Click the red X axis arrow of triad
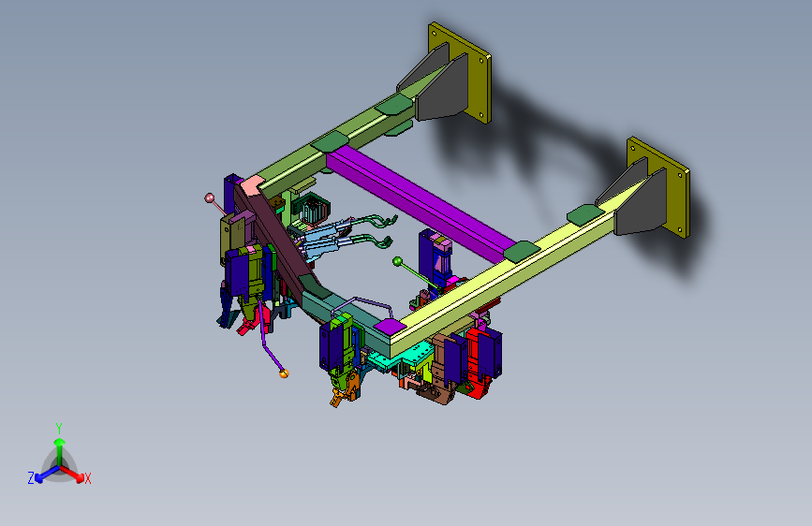The width and height of the screenshot is (812, 526). tap(74, 475)
